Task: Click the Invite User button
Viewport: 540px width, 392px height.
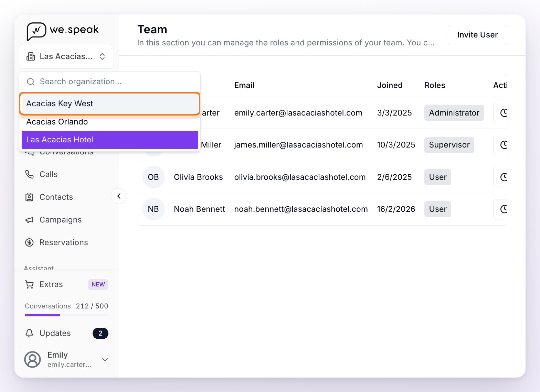Action: coord(477,35)
